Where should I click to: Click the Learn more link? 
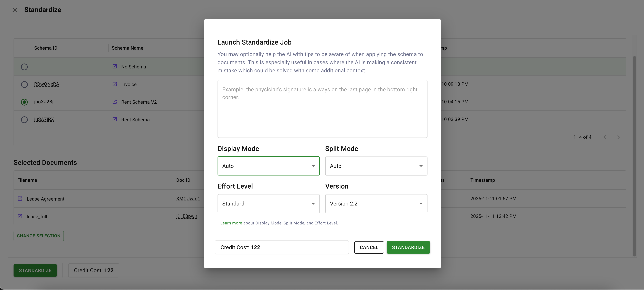coord(231,223)
